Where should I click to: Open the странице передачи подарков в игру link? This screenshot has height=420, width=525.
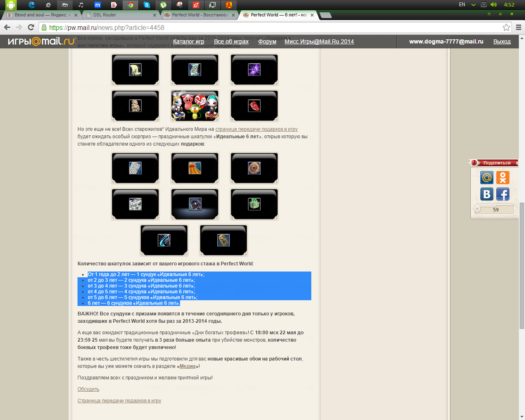coord(256,129)
